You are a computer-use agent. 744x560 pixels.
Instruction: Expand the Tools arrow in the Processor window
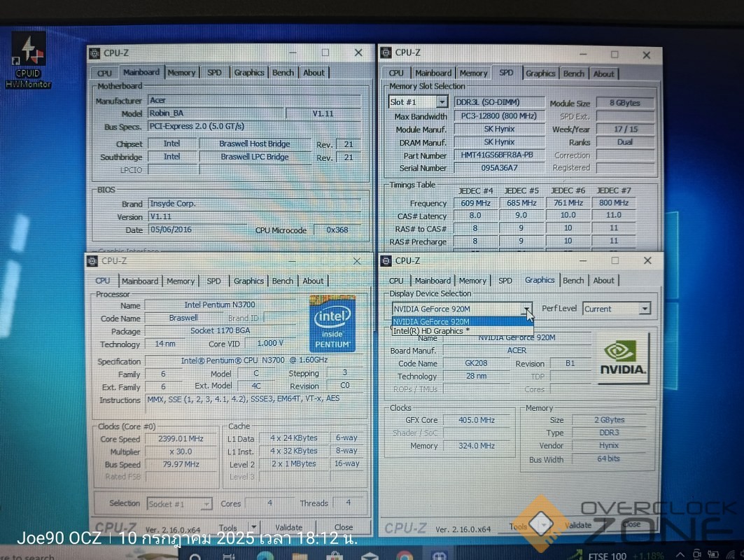(x=254, y=527)
